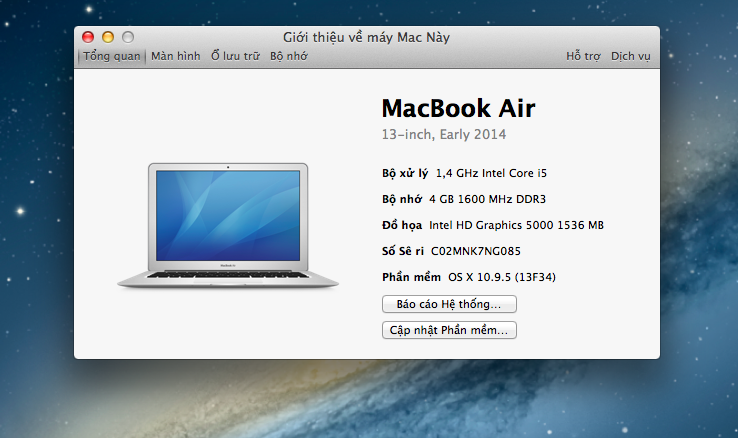This screenshot has width=738, height=438.
Task: Open the Ổ lưu trữ tab
Action: [x=235, y=56]
